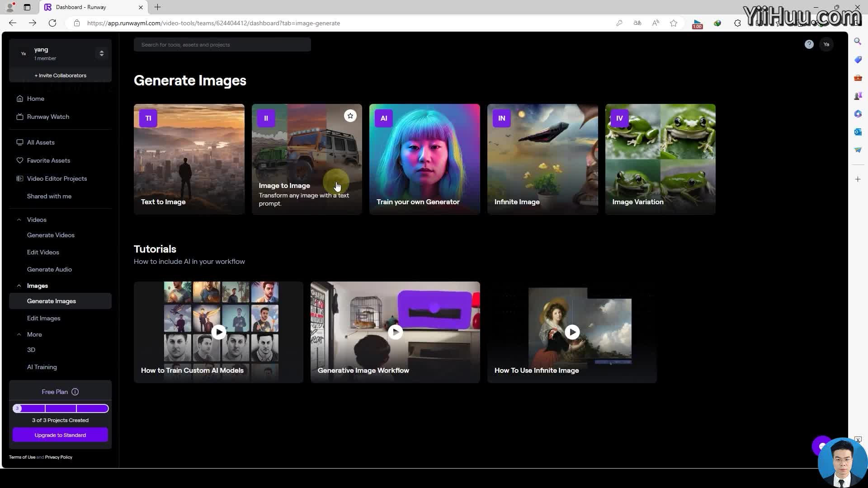
Task: Open 3D tools in sidebar
Action: pyautogui.click(x=31, y=350)
